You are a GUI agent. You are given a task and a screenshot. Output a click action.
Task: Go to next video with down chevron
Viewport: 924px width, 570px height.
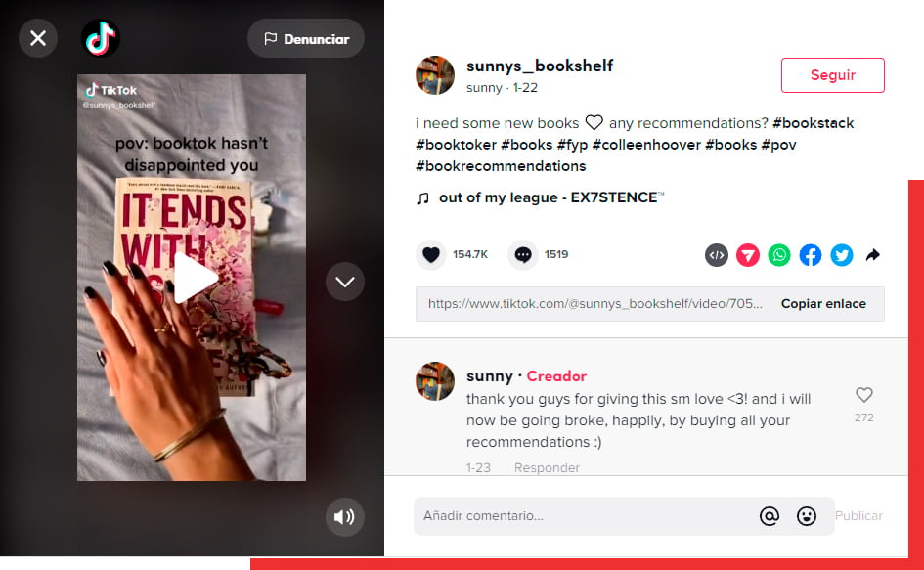pos(345,282)
